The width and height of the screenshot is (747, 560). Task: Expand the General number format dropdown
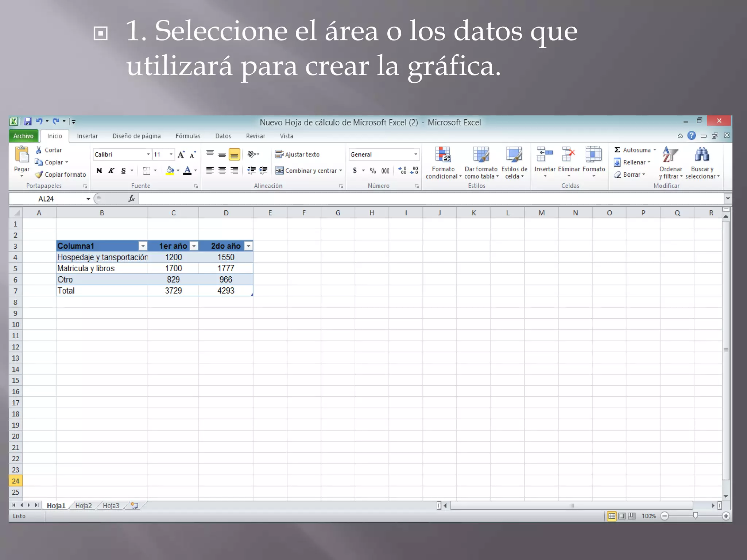[x=415, y=155]
